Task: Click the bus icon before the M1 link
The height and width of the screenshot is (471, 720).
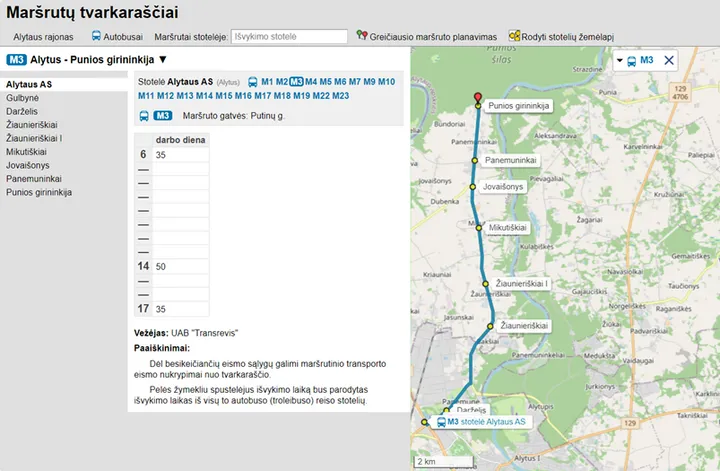Action: pyautogui.click(x=253, y=82)
